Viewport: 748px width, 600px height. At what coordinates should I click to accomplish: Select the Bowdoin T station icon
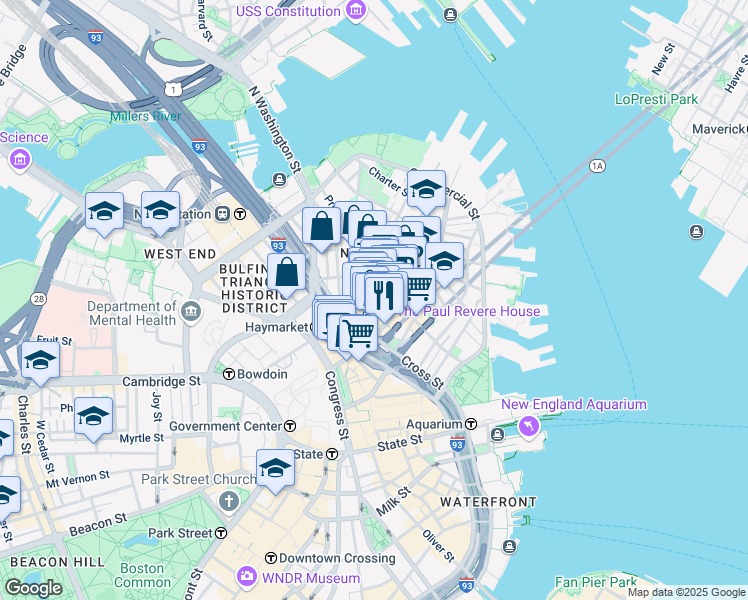click(229, 374)
